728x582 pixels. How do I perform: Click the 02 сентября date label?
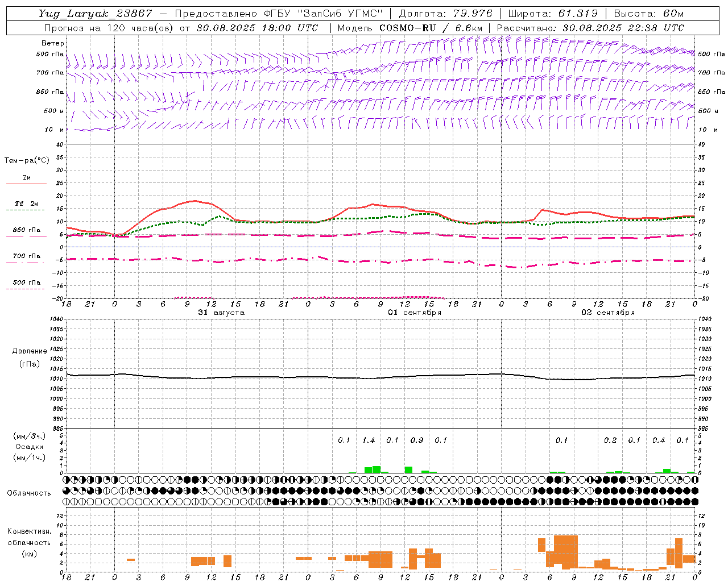[608, 313]
